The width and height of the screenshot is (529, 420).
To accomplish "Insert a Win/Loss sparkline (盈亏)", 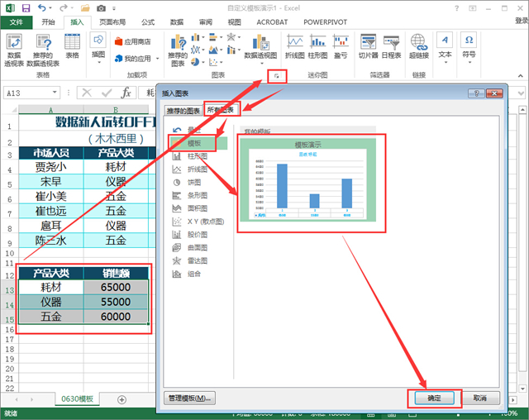I will tap(341, 46).
